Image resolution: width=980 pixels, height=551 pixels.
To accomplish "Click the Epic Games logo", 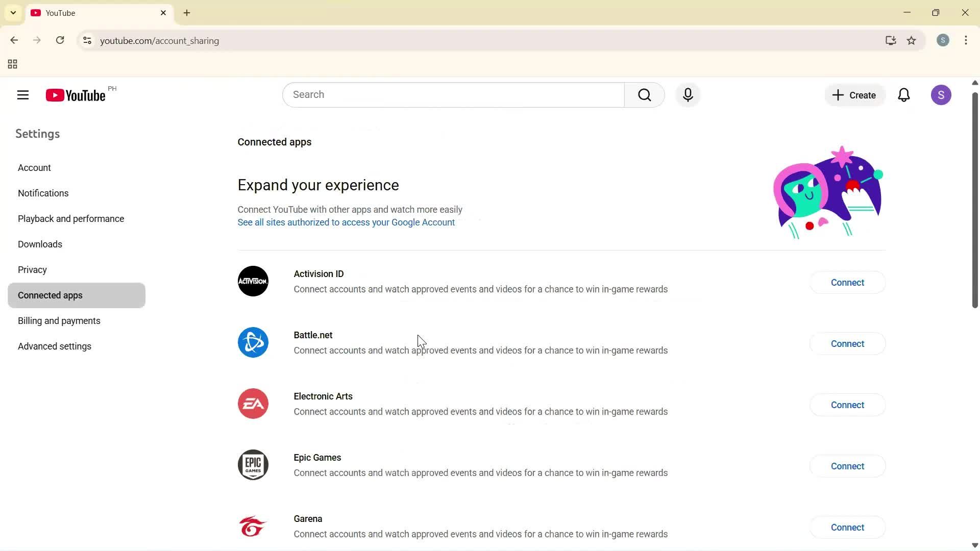I will 253,465.
